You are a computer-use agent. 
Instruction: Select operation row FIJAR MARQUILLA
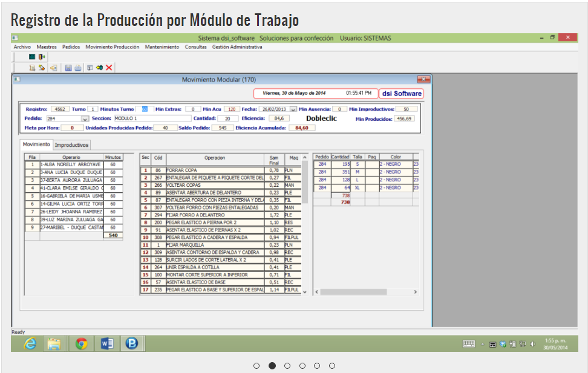(x=221, y=245)
